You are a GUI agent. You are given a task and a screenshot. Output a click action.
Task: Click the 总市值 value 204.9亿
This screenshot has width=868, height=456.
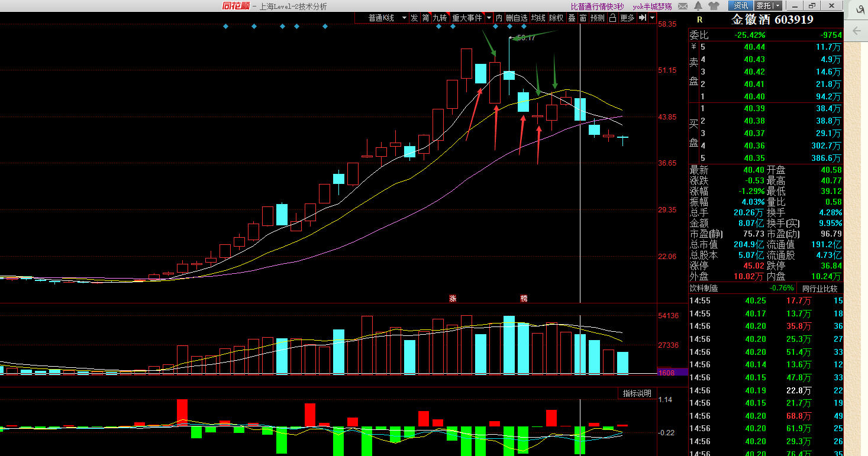[x=749, y=245]
